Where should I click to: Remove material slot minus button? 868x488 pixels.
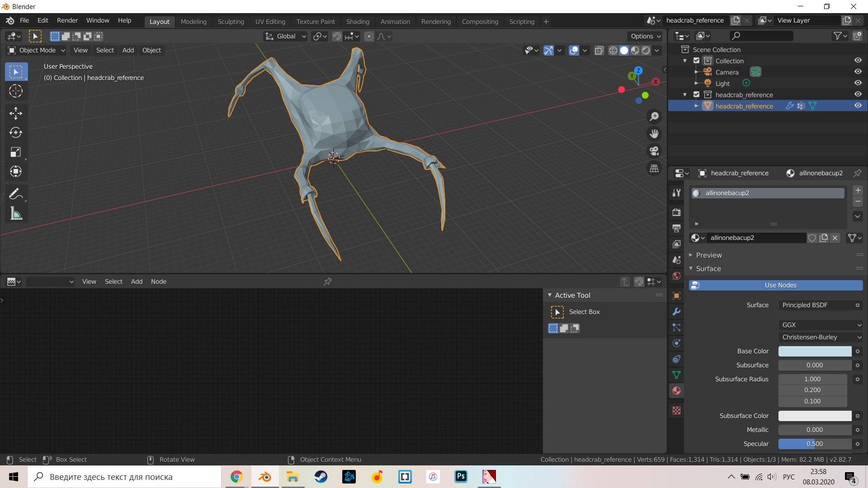click(858, 202)
